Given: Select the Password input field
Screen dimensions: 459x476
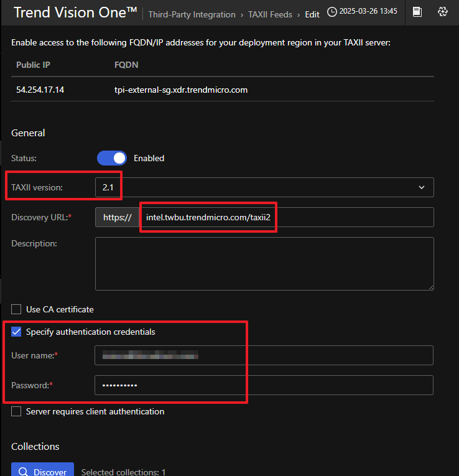Looking at the screenshot, I should (264, 385).
